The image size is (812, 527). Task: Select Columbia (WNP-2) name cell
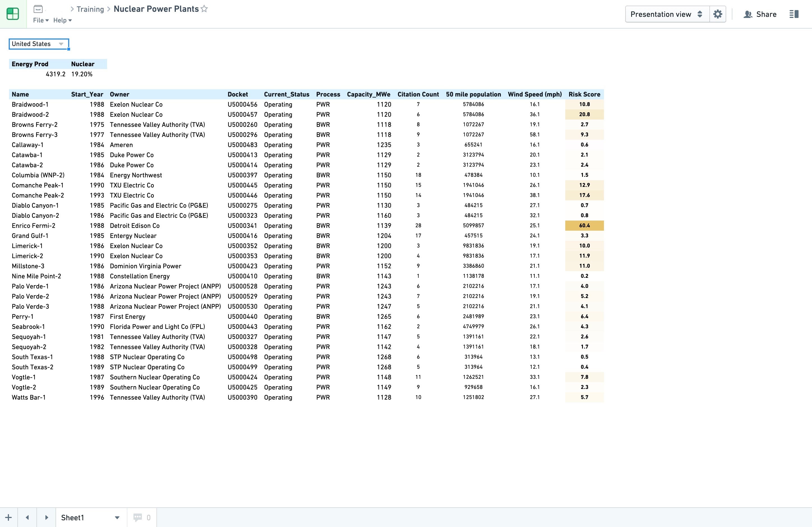pos(38,175)
